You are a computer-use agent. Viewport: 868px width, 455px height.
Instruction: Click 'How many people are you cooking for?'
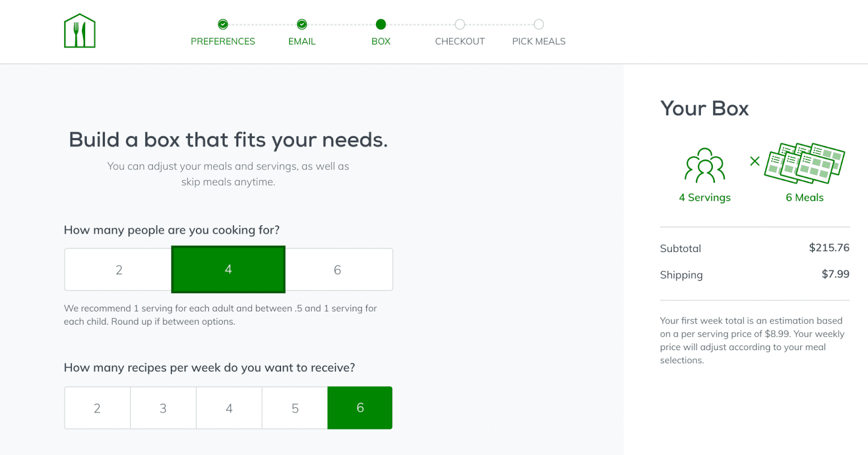point(172,230)
